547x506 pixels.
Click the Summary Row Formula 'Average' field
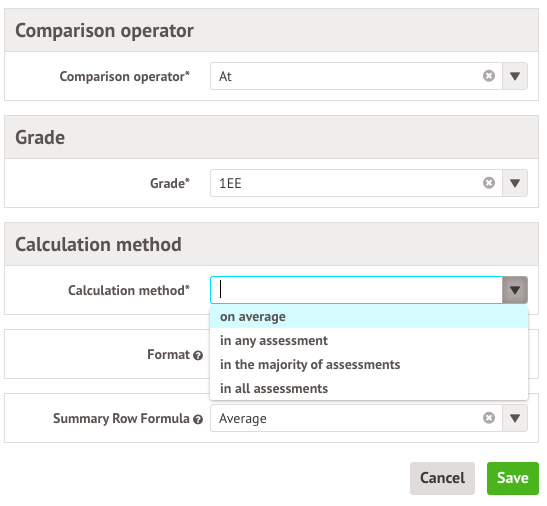click(x=356, y=418)
